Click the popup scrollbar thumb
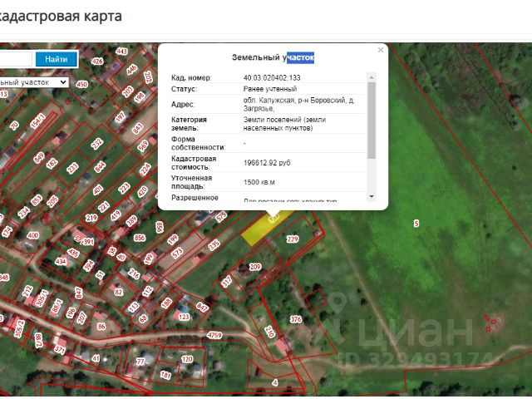The height and width of the screenshot is (399, 532). [372, 120]
